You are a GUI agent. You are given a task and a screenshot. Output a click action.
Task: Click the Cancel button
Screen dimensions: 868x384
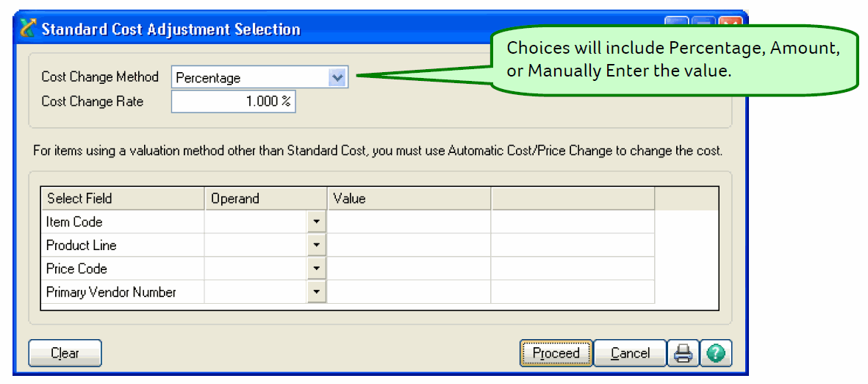(630, 354)
